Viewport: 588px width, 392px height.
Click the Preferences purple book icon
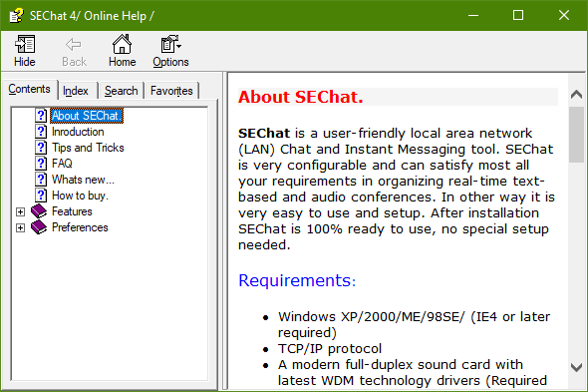(39, 227)
